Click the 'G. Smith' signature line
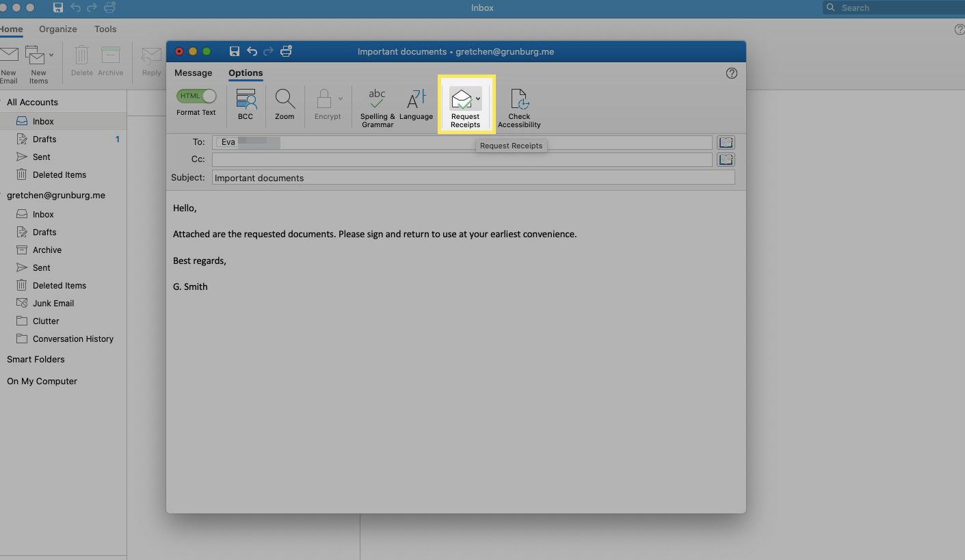 [190, 286]
